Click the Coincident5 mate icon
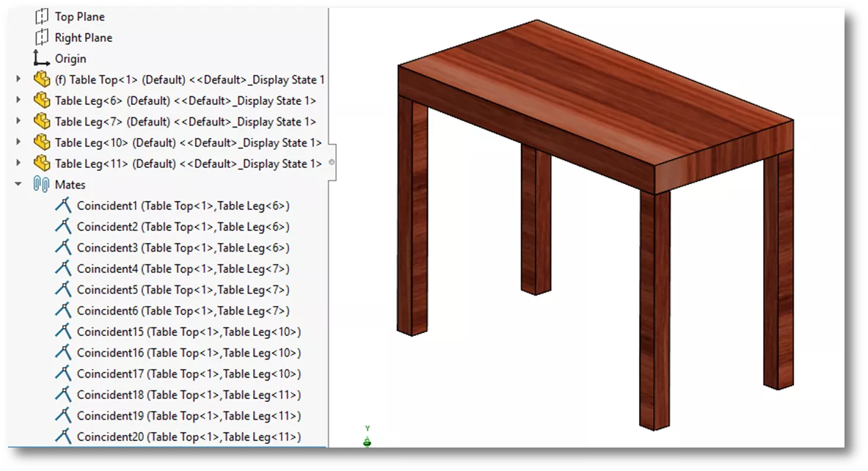Viewport: 868px width, 471px height. pyautogui.click(x=64, y=290)
